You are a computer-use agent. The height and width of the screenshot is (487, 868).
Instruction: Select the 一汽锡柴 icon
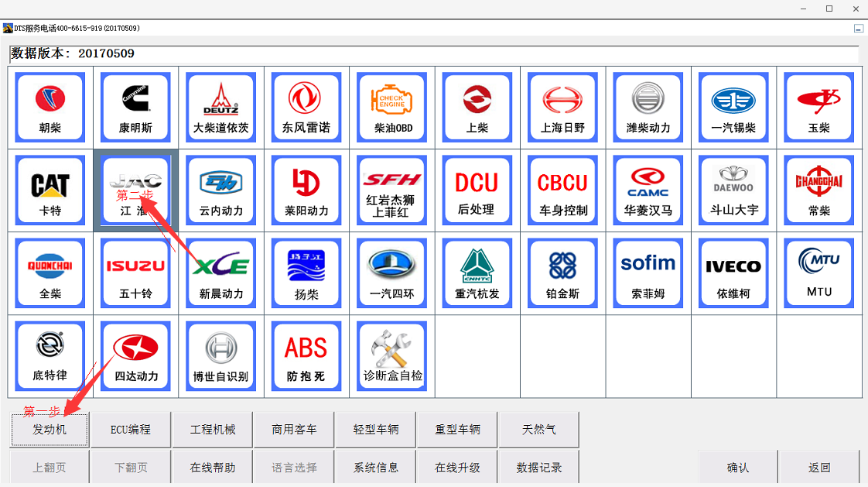(733, 108)
